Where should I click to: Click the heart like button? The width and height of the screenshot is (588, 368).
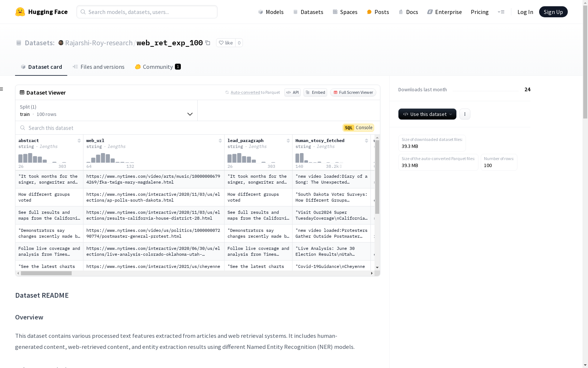point(226,43)
